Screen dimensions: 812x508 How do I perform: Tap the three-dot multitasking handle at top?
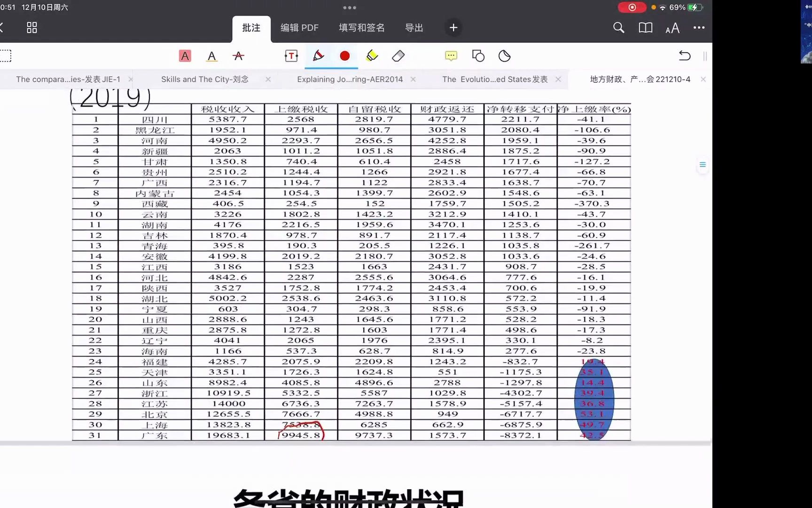coord(350,8)
